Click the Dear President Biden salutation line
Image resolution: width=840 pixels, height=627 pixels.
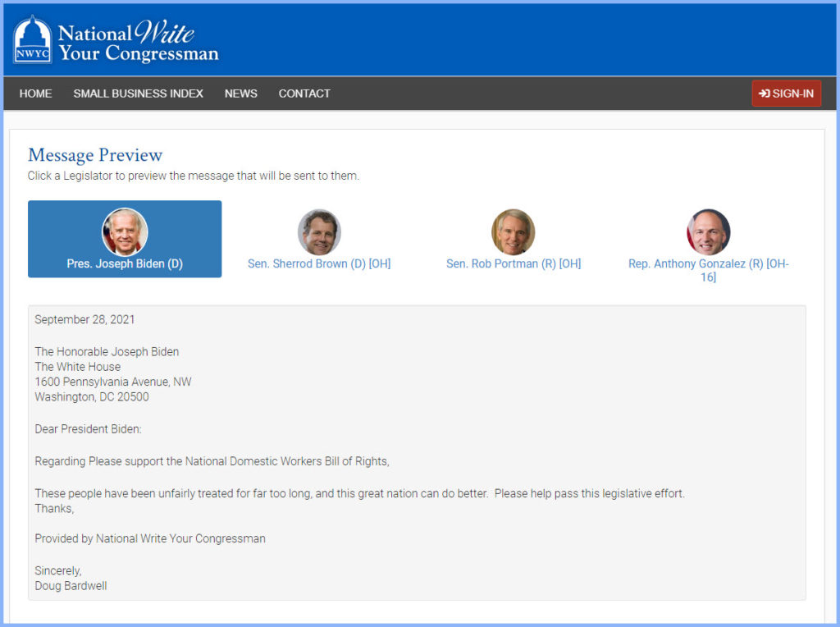coord(89,429)
